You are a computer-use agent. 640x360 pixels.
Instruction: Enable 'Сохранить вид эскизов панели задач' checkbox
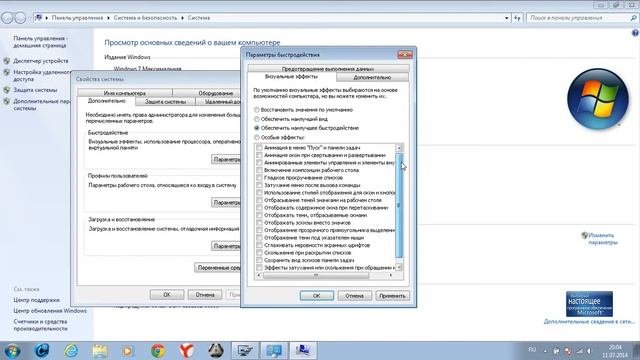click(259, 260)
